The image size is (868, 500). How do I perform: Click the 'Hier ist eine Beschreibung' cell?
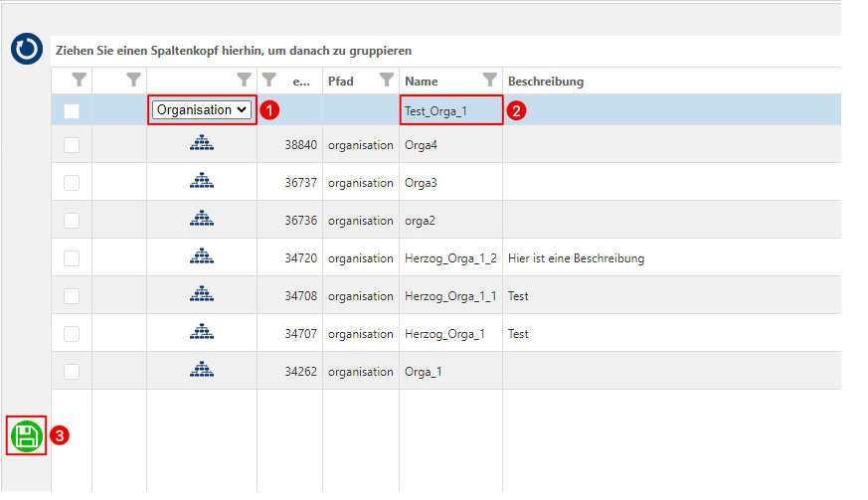(x=577, y=258)
